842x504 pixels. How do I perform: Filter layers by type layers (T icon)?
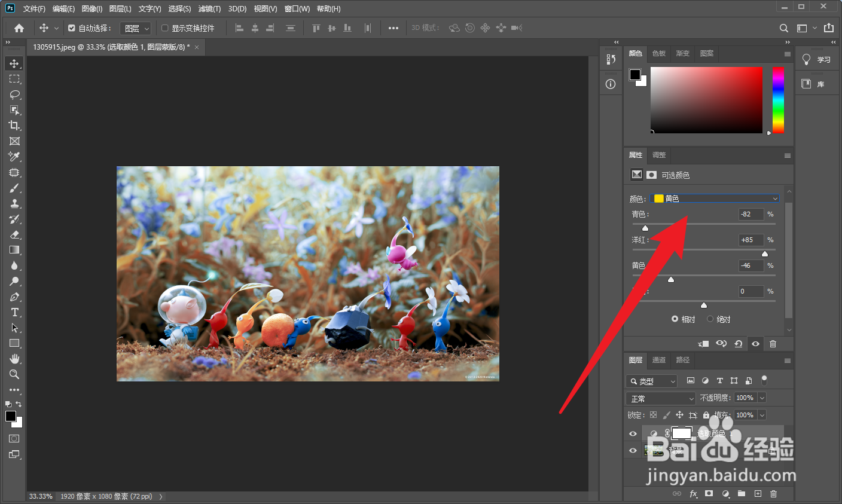pos(719,381)
